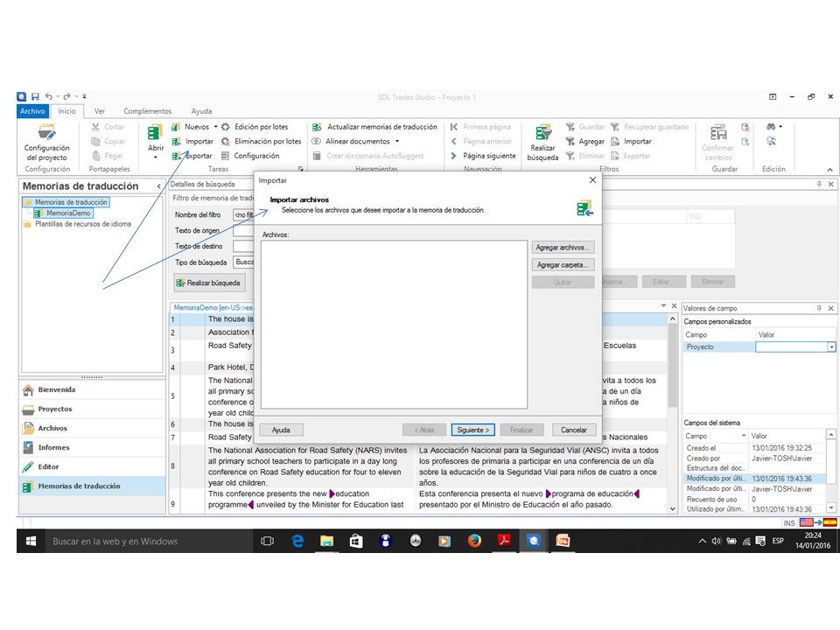Click Importar in the Filtros group
The image size is (840, 630).
[x=632, y=142]
